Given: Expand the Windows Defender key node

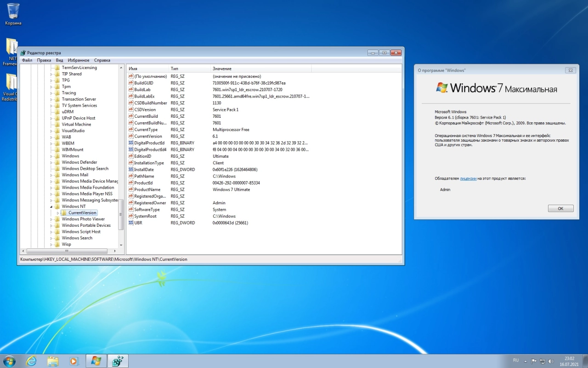Looking at the screenshot, I should [x=51, y=162].
